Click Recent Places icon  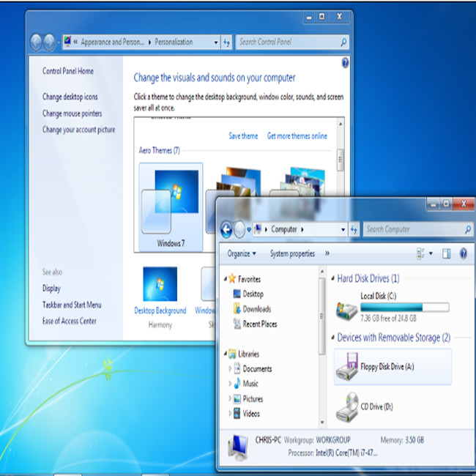(x=237, y=324)
